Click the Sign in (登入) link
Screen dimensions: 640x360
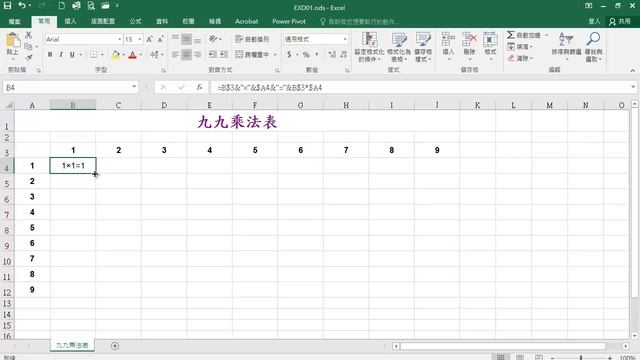[x=594, y=21]
